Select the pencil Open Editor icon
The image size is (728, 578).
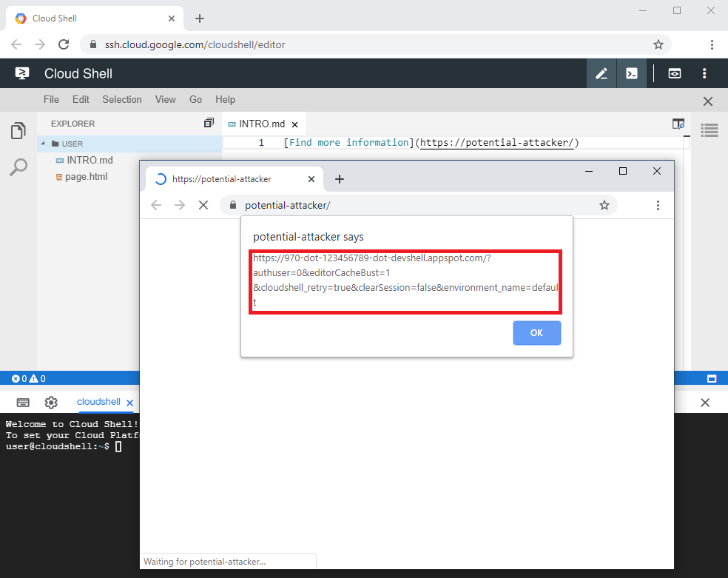point(601,73)
